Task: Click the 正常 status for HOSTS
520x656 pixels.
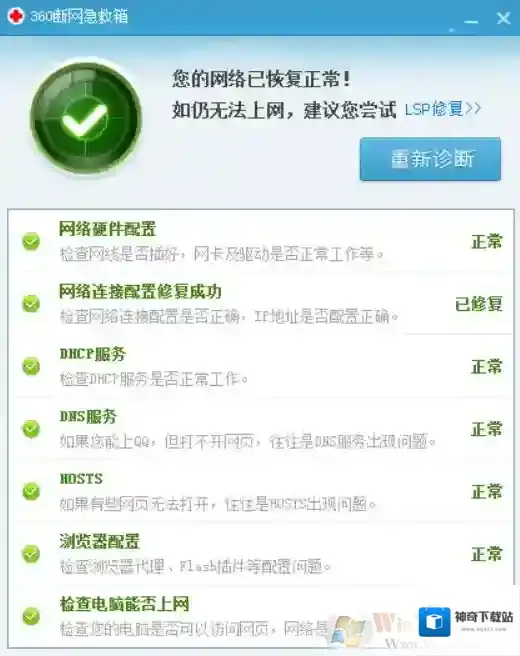Action: coord(487,492)
